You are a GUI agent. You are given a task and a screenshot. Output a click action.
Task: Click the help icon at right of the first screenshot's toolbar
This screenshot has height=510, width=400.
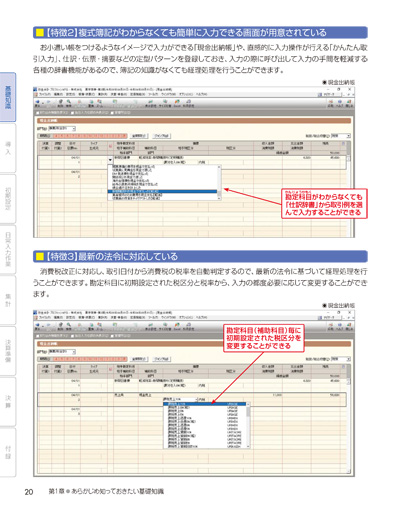pos(340,103)
